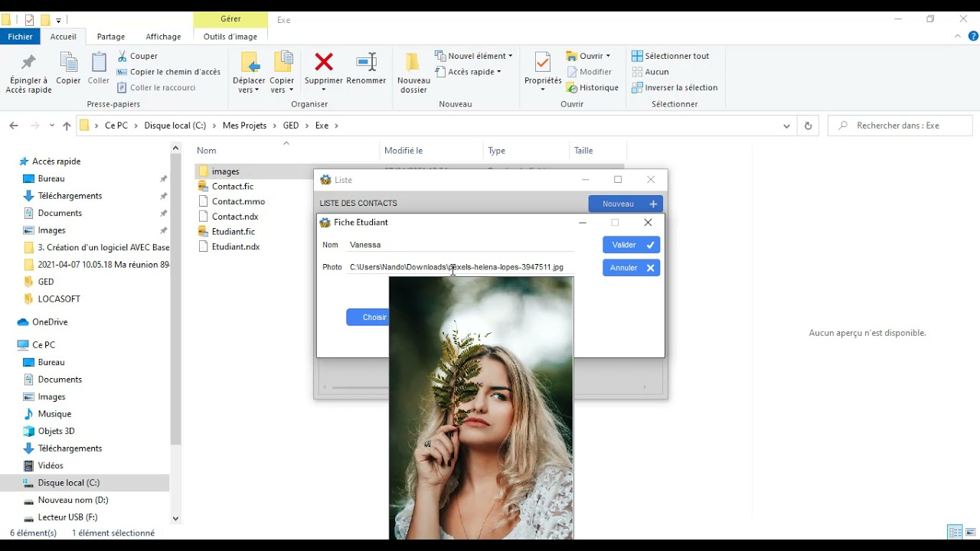Sort by Nom column header
Viewport: 980px width, 551px height.
coord(207,151)
